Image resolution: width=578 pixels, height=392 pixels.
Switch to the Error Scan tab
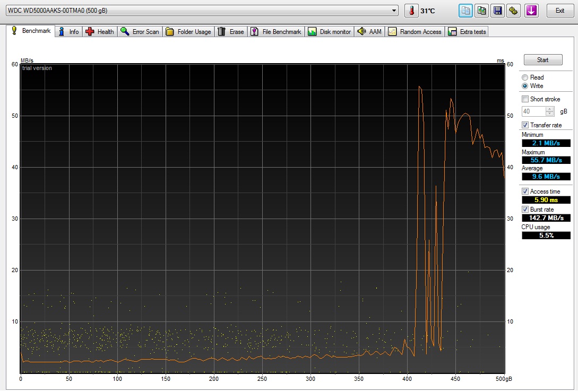140,32
